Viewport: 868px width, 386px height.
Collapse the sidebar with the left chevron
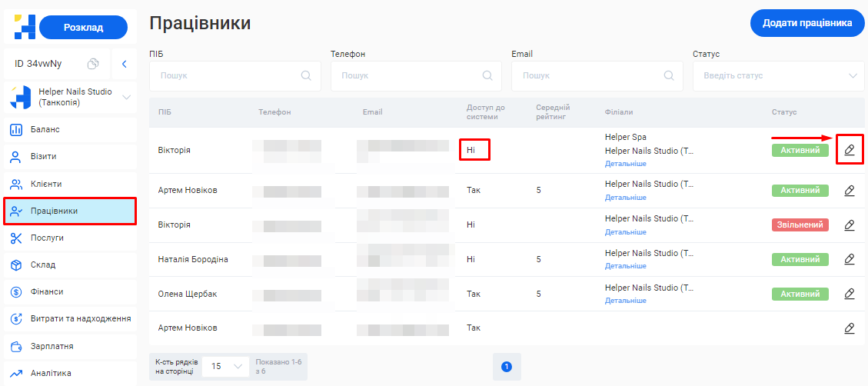coord(124,64)
